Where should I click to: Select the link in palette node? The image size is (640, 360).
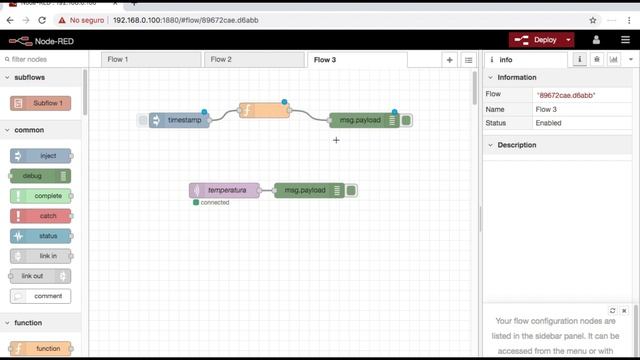click(x=40, y=256)
